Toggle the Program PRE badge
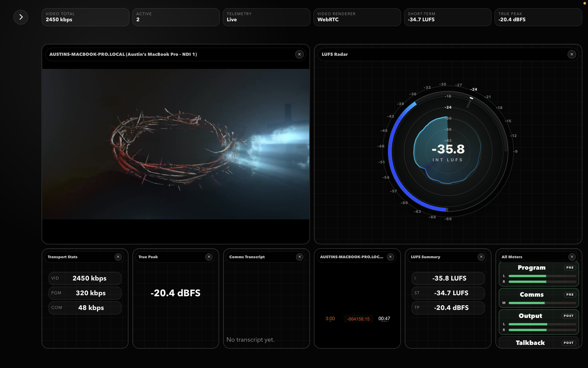 pos(570,267)
